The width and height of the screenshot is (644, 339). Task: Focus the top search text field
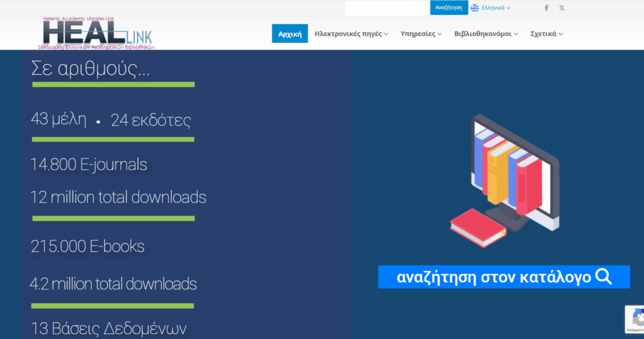pos(387,8)
